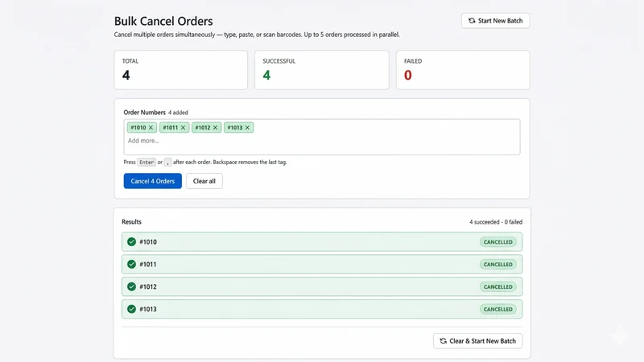
Task: Click the green check icon for #1013
Action: tap(131, 309)
